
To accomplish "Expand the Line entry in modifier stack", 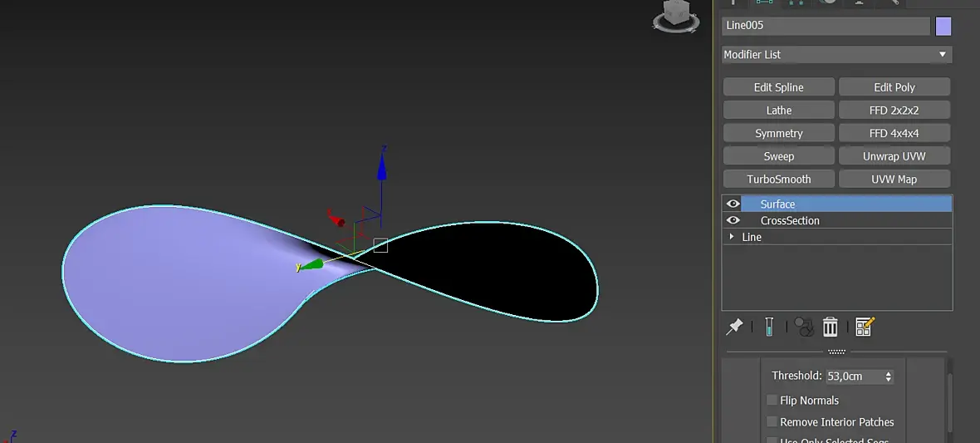I will [x=731, y=237].
